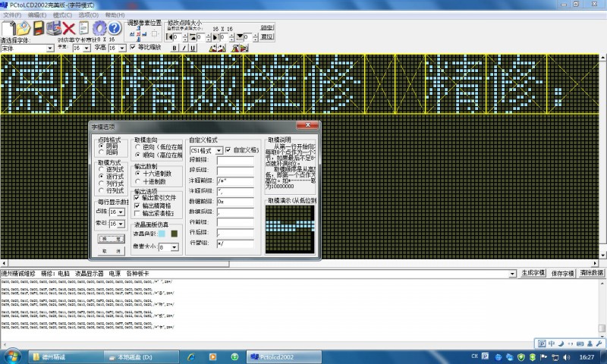Open the C51格式 format dropdown

point(219,150)
